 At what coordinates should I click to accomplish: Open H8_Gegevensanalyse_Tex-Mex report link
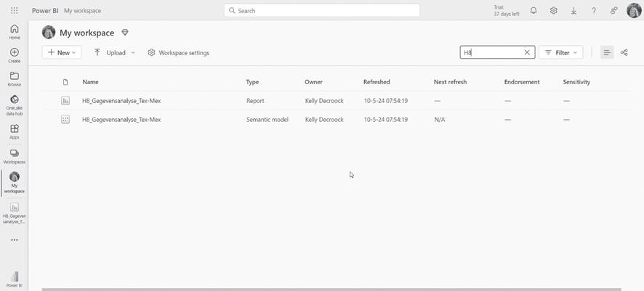tap(121, 101)
